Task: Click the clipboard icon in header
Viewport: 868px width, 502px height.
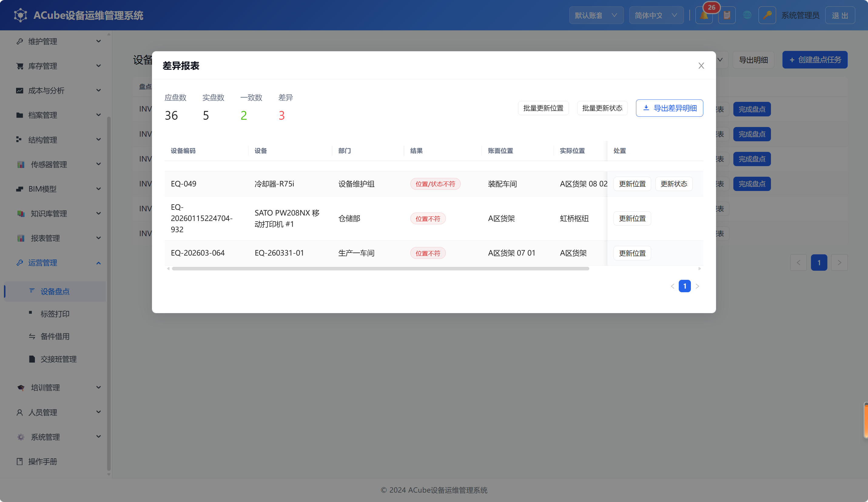Action: (x=727, y=15)
